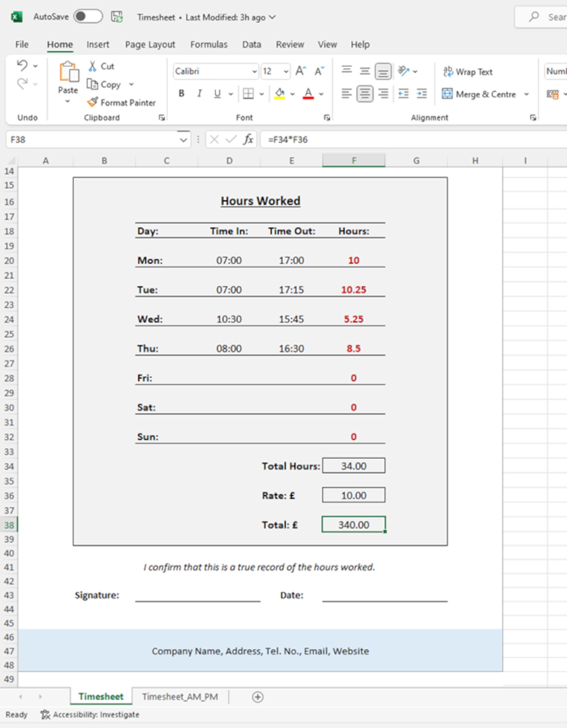
Task: Switch to the Timesheet_AM_PM sheet tab
Action: pyautogui.click(x=180, y=697)
